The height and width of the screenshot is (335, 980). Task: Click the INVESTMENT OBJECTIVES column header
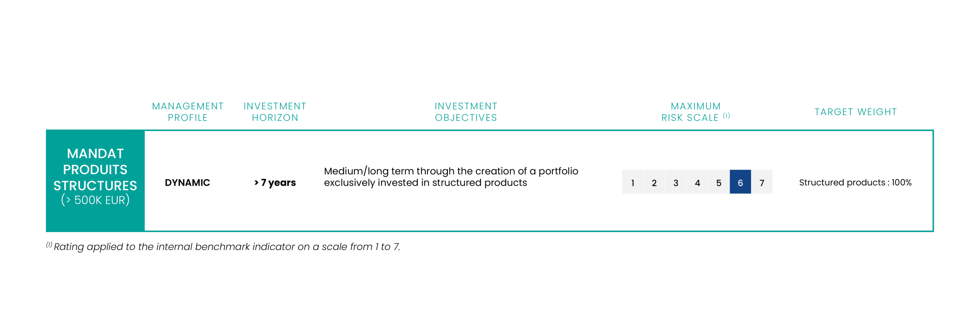[466, 112]
